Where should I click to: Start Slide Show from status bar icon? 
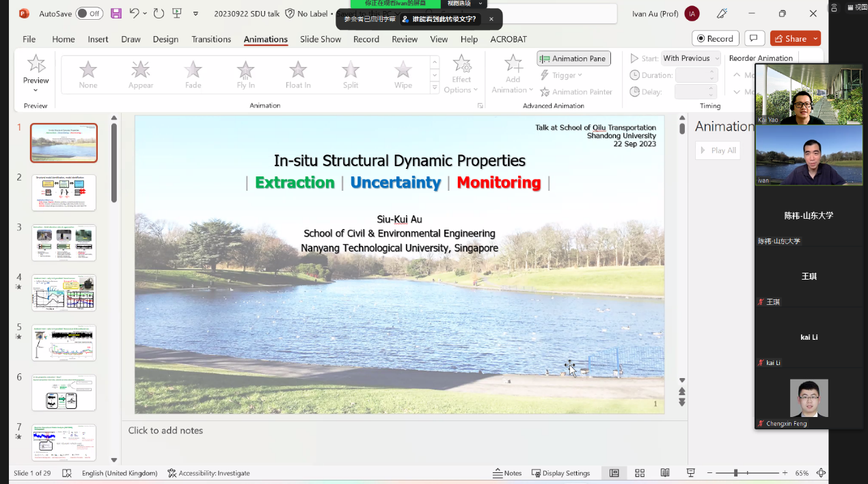[x=691, y=473]
